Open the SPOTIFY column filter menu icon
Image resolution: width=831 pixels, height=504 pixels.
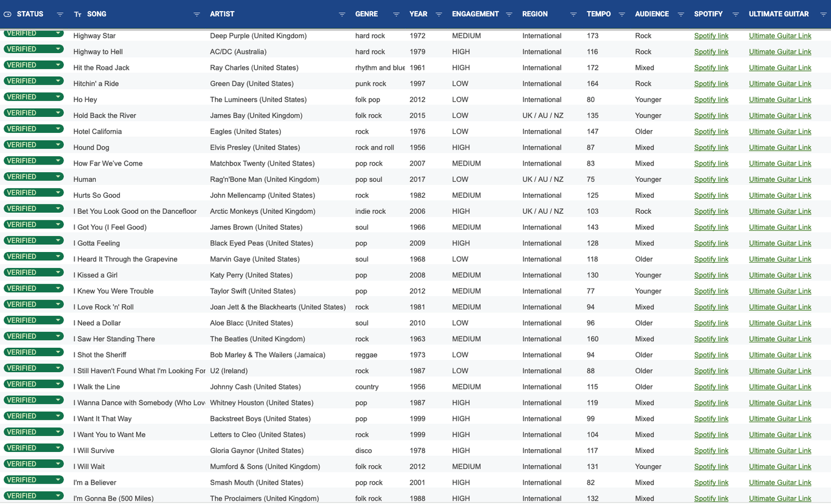point(736,14)
